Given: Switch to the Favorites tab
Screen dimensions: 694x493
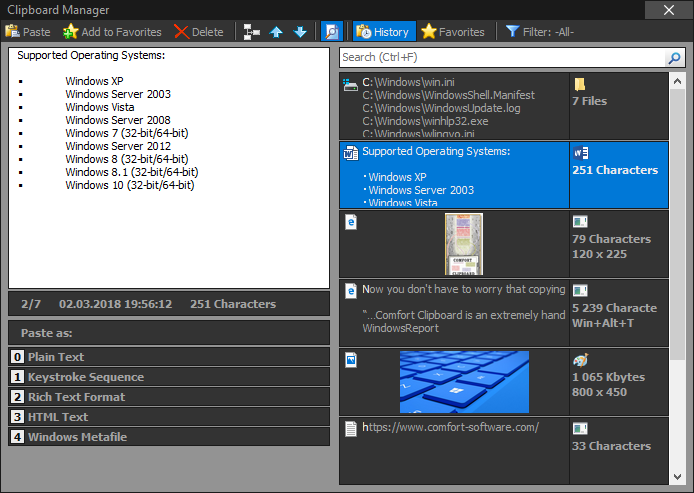Looking at the screenshot, I should click(453, 32).
